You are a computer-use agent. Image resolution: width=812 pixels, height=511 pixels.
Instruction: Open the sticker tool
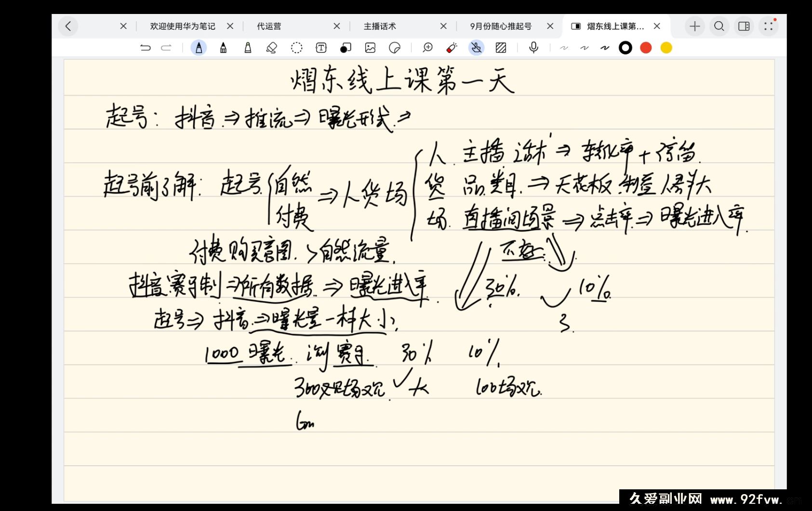(x=395, y=48)
